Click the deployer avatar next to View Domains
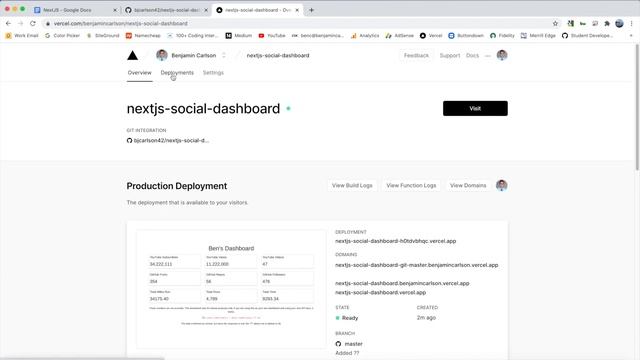The image size is (640, 360). (x=501, y=185)
